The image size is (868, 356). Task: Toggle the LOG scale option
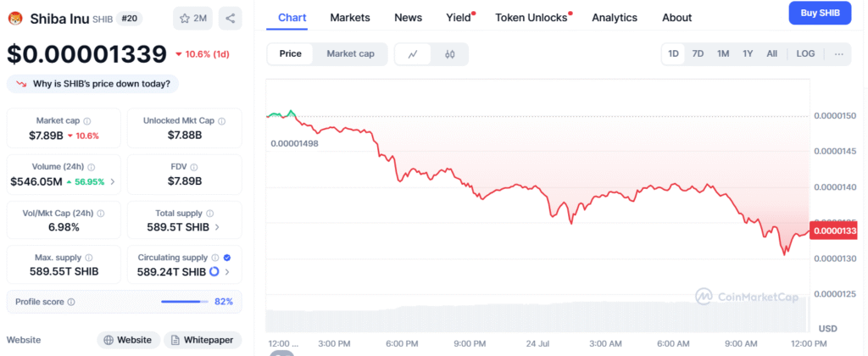pos(805,53)
